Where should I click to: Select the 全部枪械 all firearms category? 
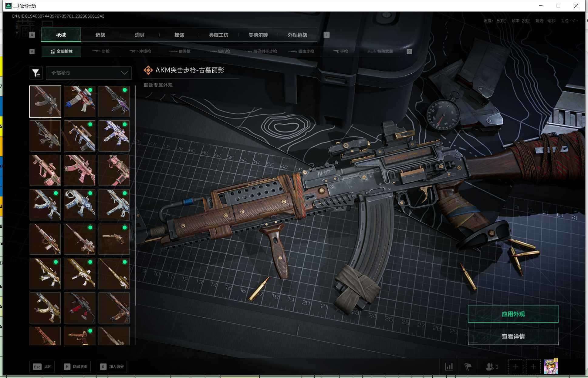pyautogui.click(x=61, y=51)
